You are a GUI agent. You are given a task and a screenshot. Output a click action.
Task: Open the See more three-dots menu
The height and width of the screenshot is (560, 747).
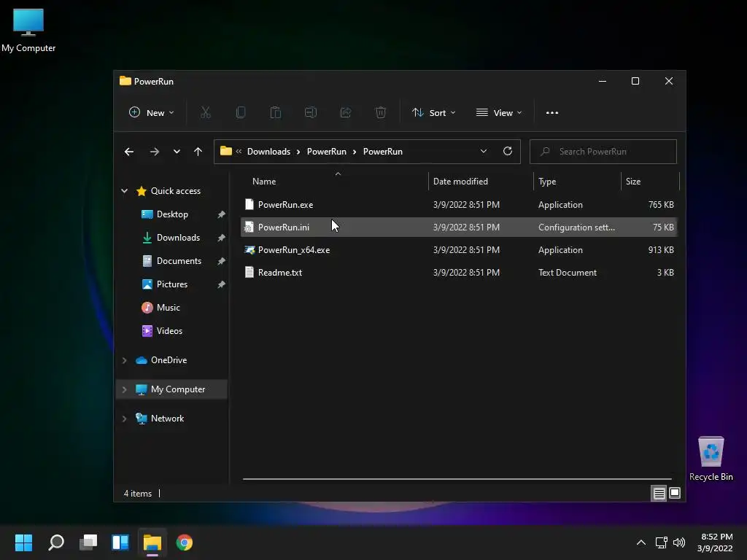click(x=552, y=113)
